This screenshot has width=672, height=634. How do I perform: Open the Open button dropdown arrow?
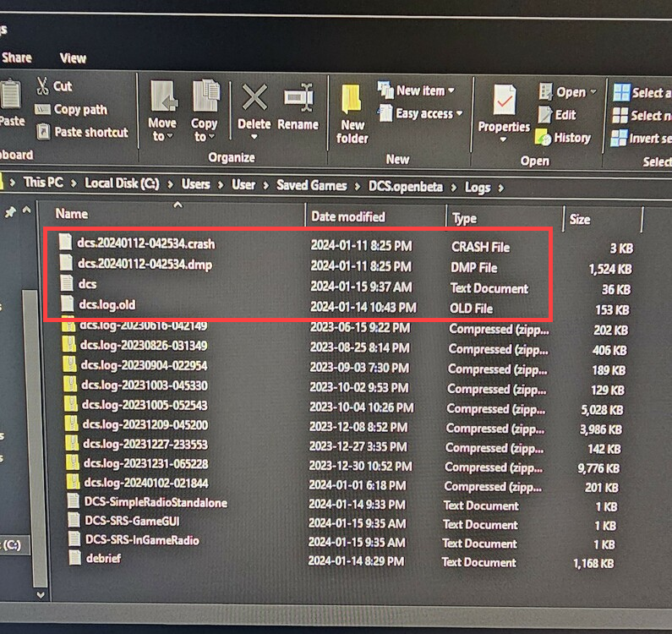pyautogui.click(x=593, y=92)
